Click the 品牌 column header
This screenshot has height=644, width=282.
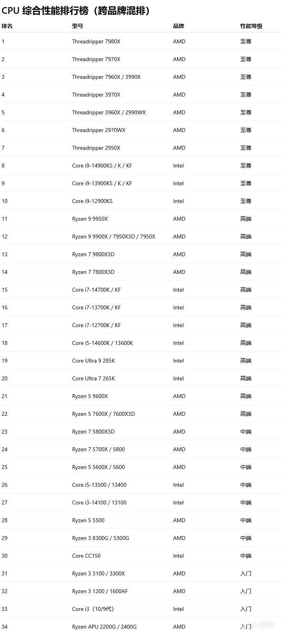pos(179,26)
